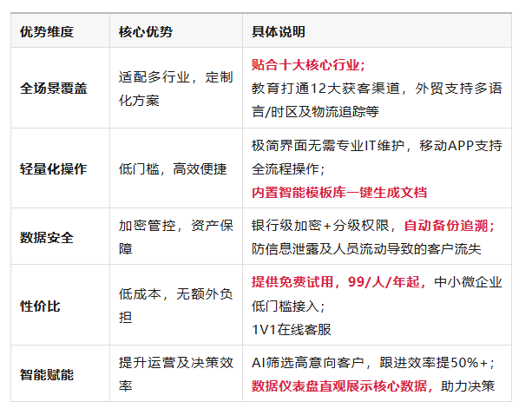Click the 核心优势 column header
Image resolution: width=532 pixels, height=415 pixels.
tap(146, 33)
